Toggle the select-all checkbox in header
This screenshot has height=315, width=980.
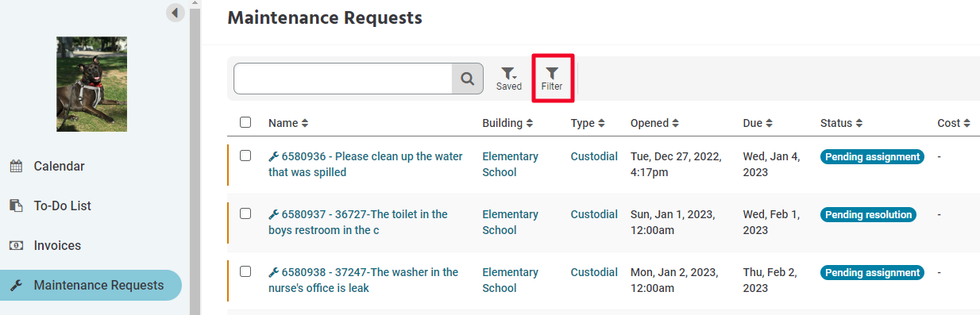coord(245,122)
